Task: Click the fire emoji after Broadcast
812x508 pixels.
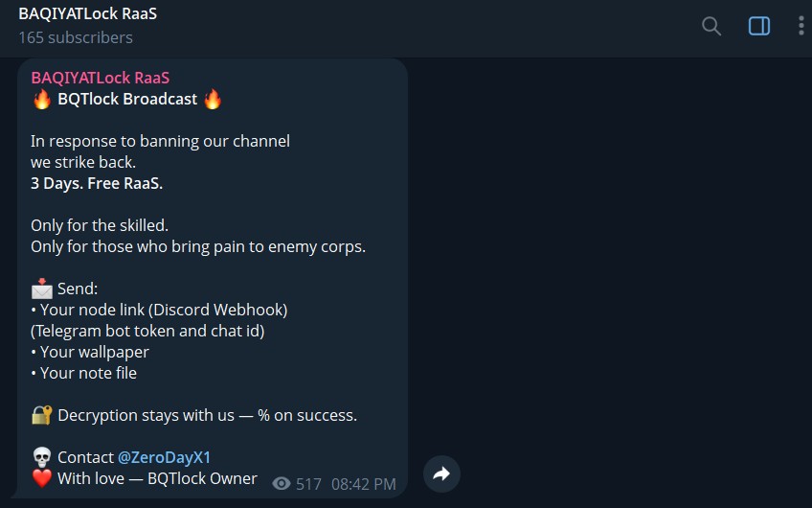Action: (x=213, y=99)
